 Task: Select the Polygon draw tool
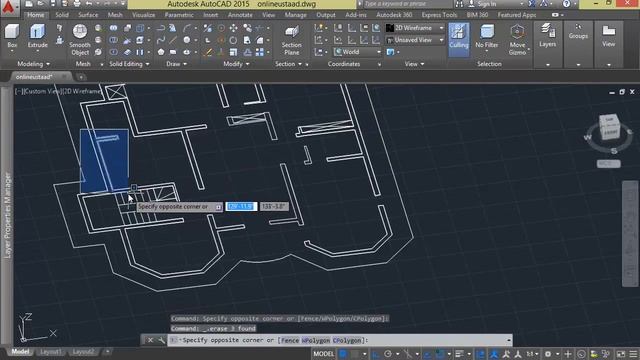(x=161, y=52)
